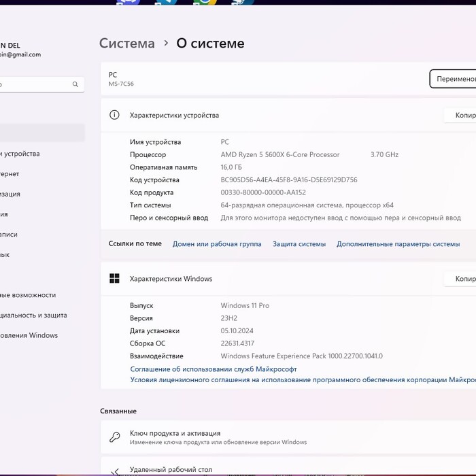Open Дополнительные параметры системы link

coord(398,243)
